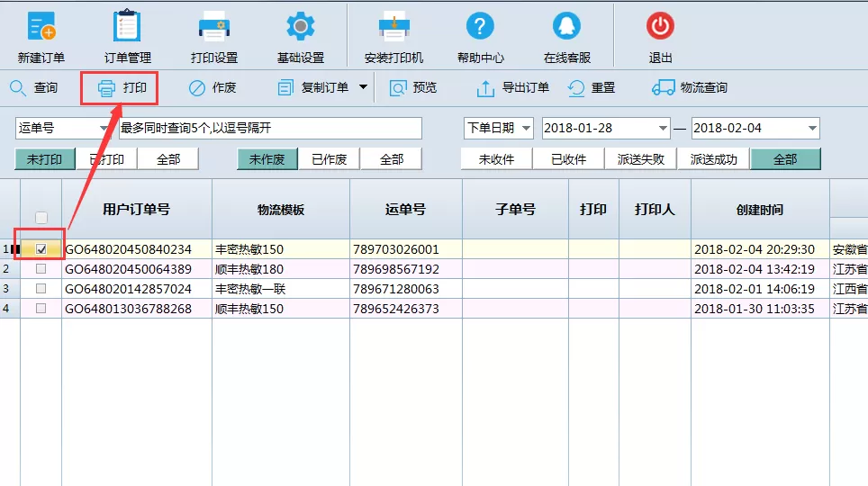The height and width of the screenshot is (486, 868).
Task: Expand the 复制订单 dropdown arrow
Action: [x=363, y=87]
